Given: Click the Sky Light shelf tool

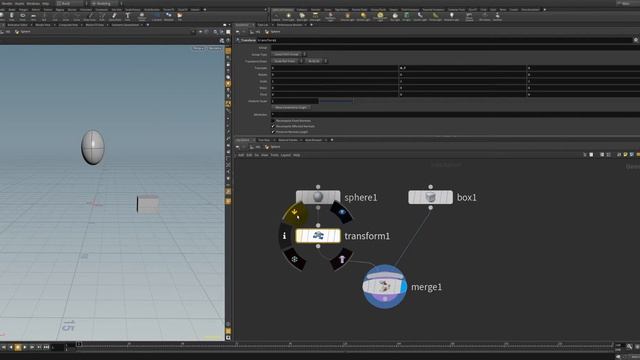Looking at the screenshot, I should pos(395,16).
